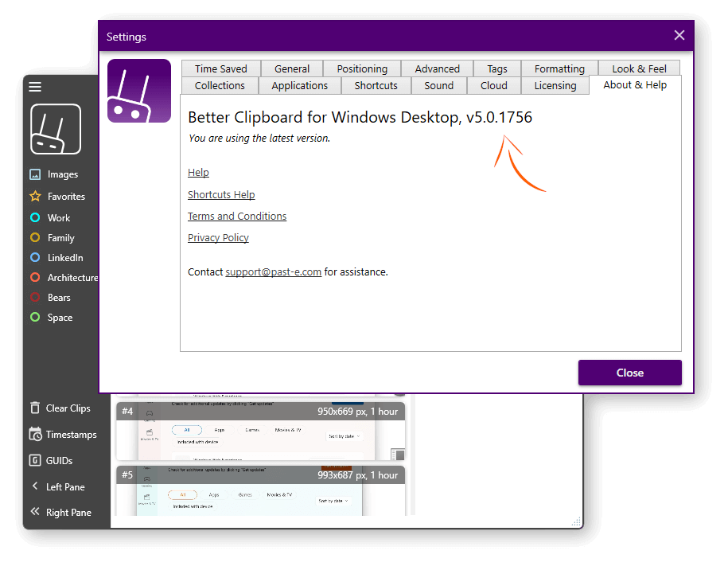Open the Licensing tab

tap(555, 85)
